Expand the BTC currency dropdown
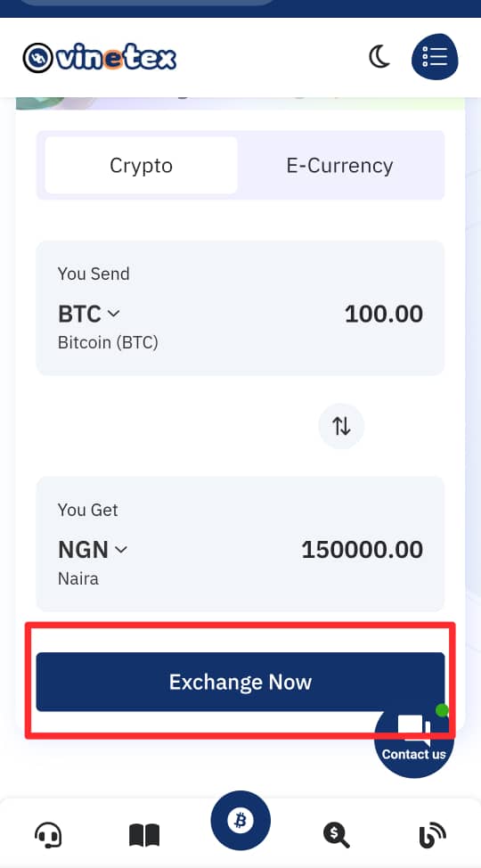The width and height of the screenshot is (481, 868). coord(89,314)
